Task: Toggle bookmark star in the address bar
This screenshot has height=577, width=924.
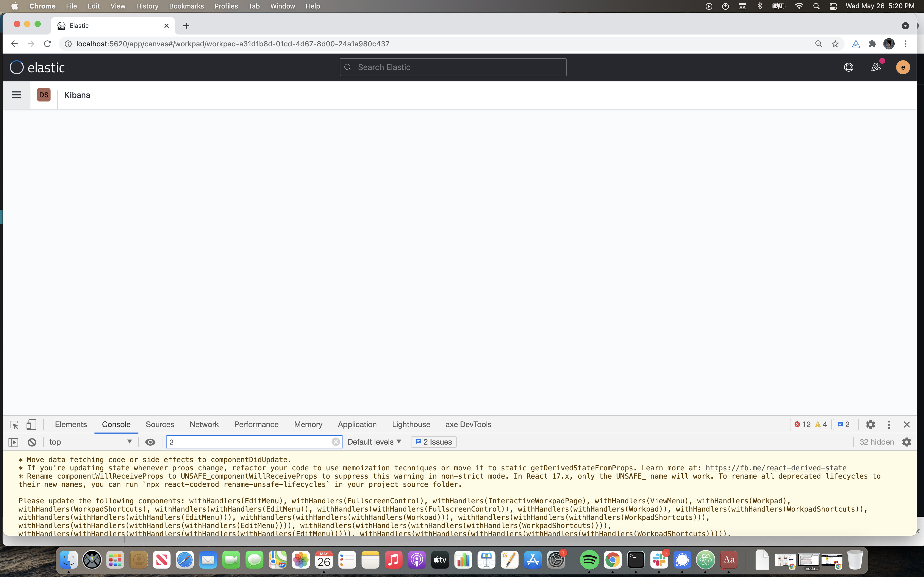Action: pos(835,44)
